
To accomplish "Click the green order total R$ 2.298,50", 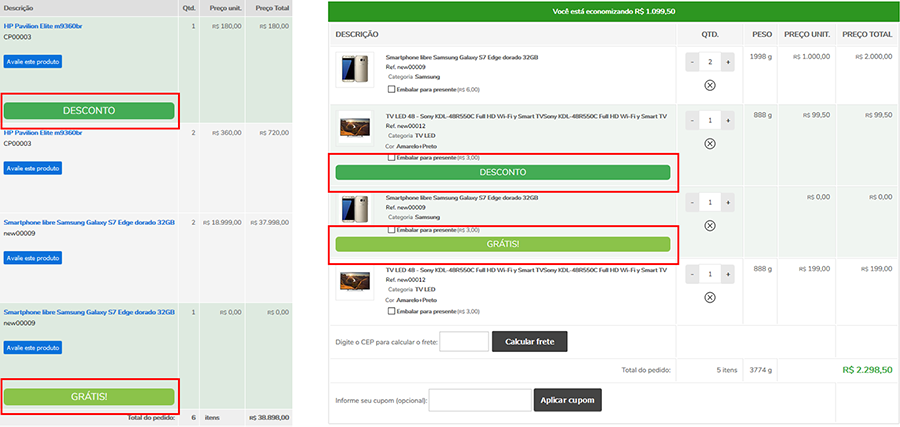I will point(867,370).
